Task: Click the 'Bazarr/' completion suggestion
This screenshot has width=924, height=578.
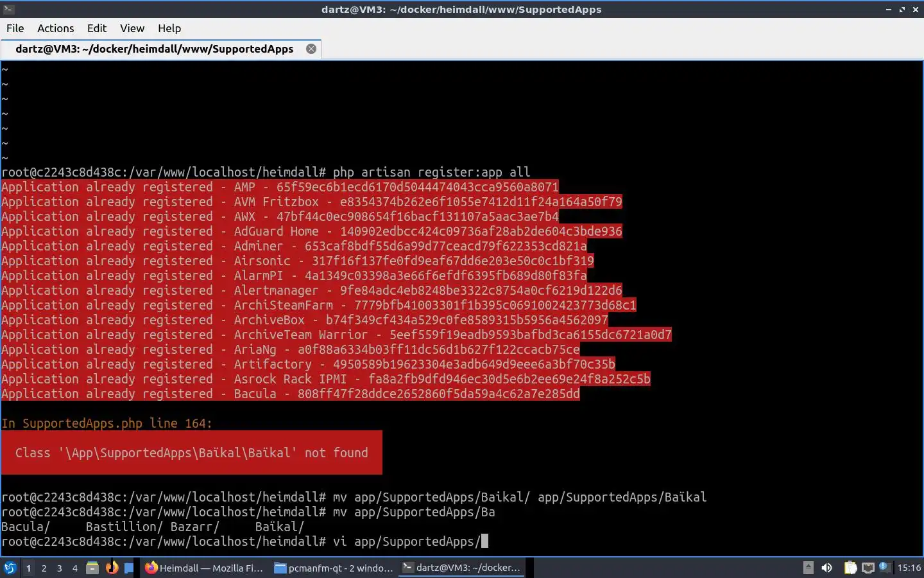Action: pyautogui.click(x=195, y=527)
